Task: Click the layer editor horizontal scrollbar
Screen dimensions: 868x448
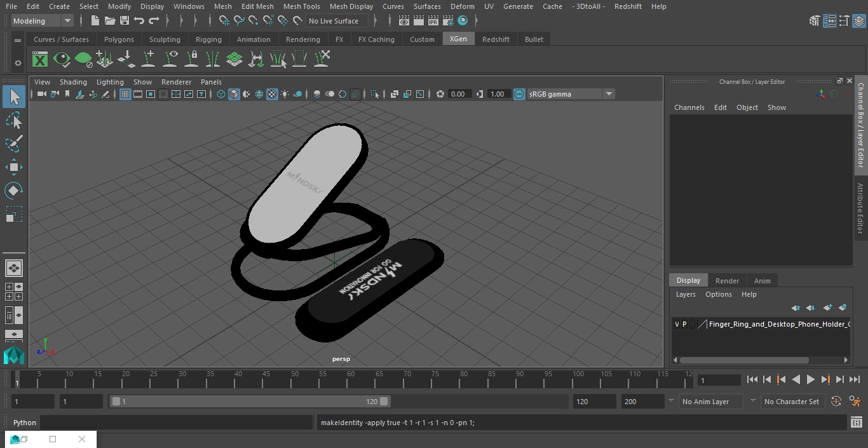Action: (744, 360)
